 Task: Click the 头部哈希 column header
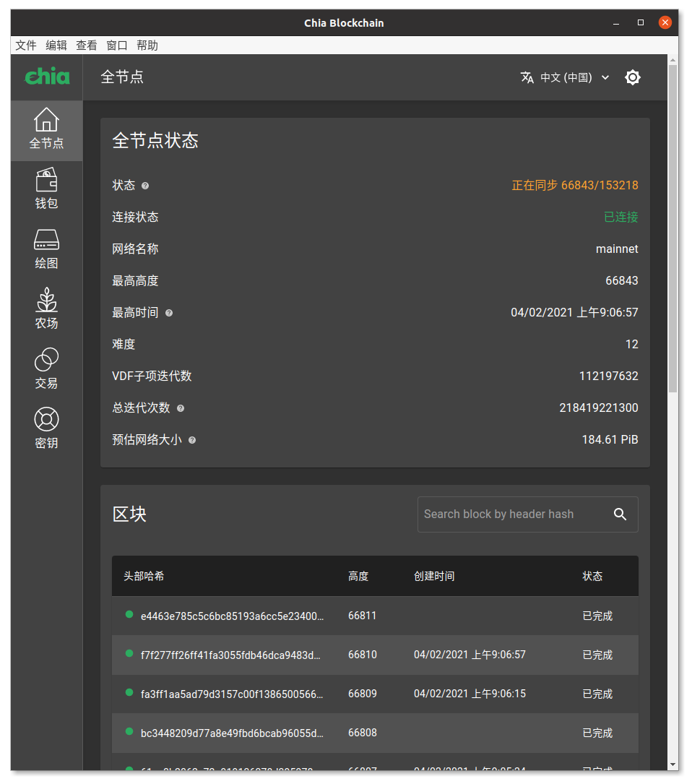pos(144,576)
